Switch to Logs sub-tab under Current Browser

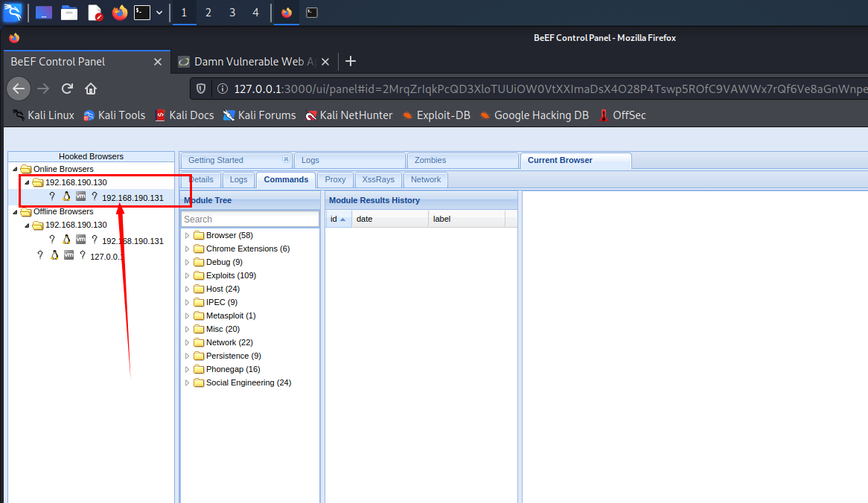(239, 179)
